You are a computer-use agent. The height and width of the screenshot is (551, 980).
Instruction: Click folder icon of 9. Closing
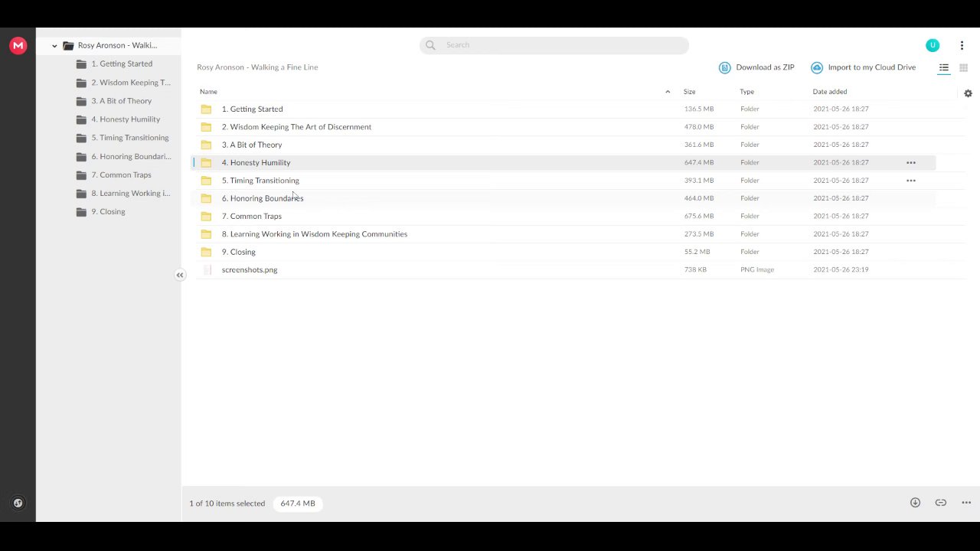206,252
